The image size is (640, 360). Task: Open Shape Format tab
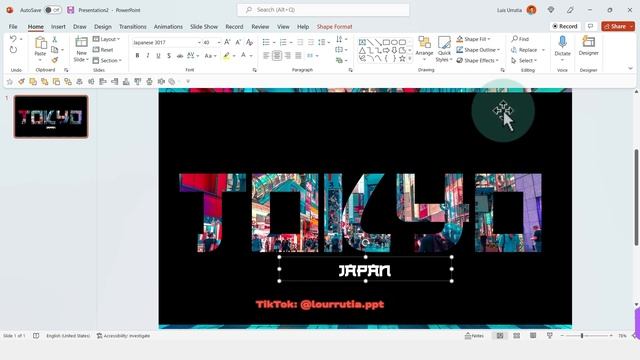[334, 27]
